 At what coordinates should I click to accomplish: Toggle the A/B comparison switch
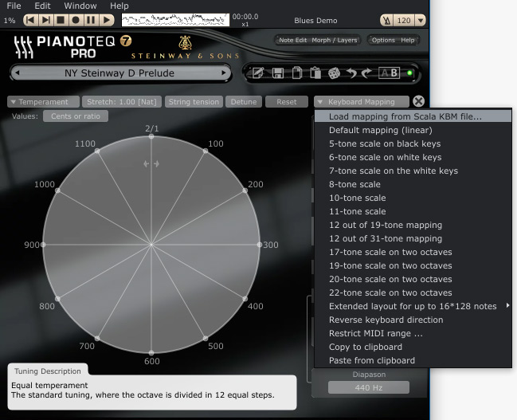click(389, 73)
